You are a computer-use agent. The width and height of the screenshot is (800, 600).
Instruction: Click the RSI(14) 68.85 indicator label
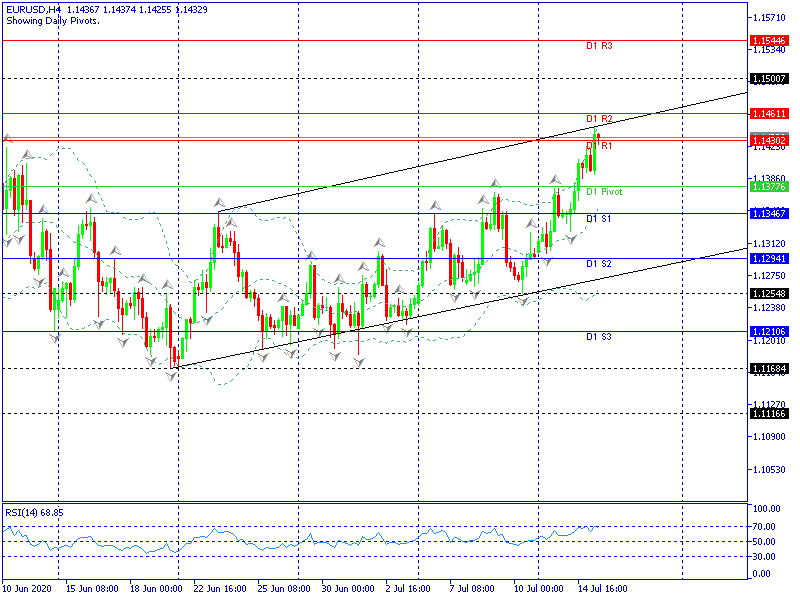pos(34,512)
